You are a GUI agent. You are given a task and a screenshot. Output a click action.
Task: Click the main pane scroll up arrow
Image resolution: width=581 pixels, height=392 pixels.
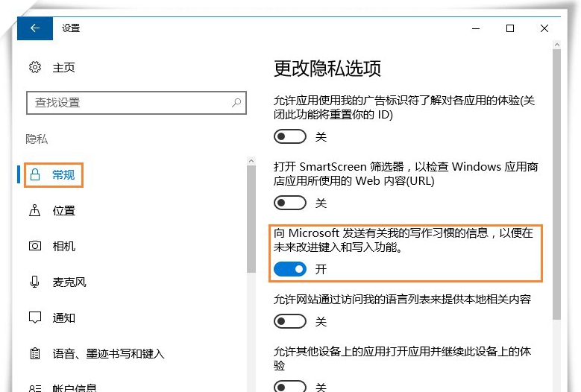[556, 45]
